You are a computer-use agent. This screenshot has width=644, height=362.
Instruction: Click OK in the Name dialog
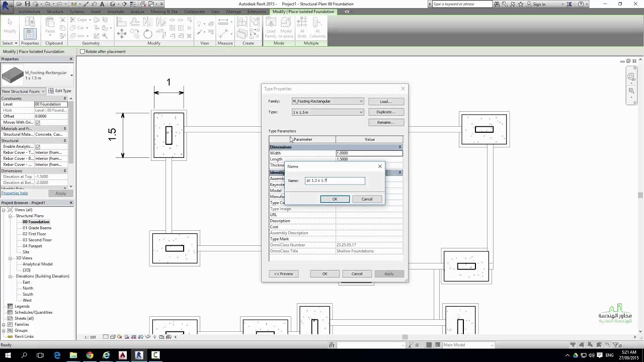point(335,199)
